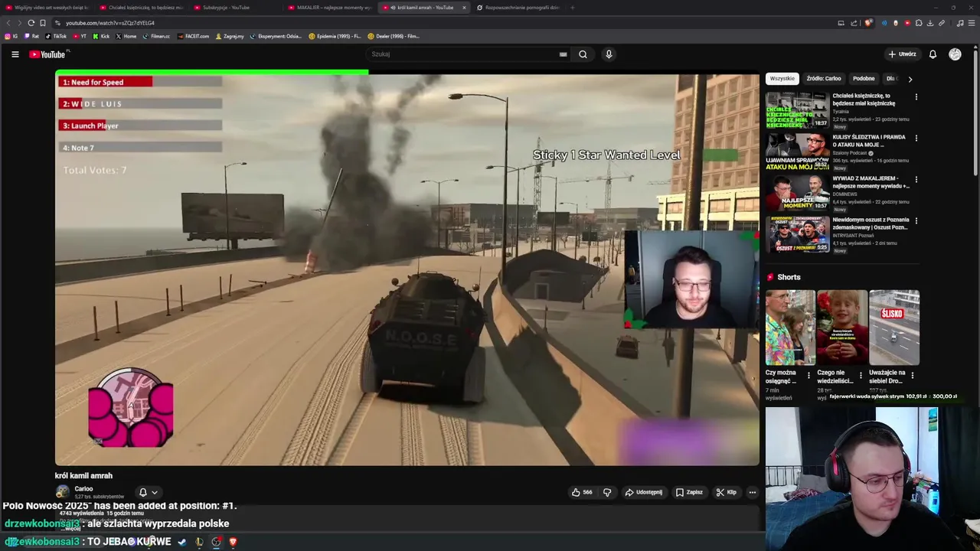Screen dimensions: 980x551
Task: Open the YouTube hamburger guide menu
Action: coord(15,54)
